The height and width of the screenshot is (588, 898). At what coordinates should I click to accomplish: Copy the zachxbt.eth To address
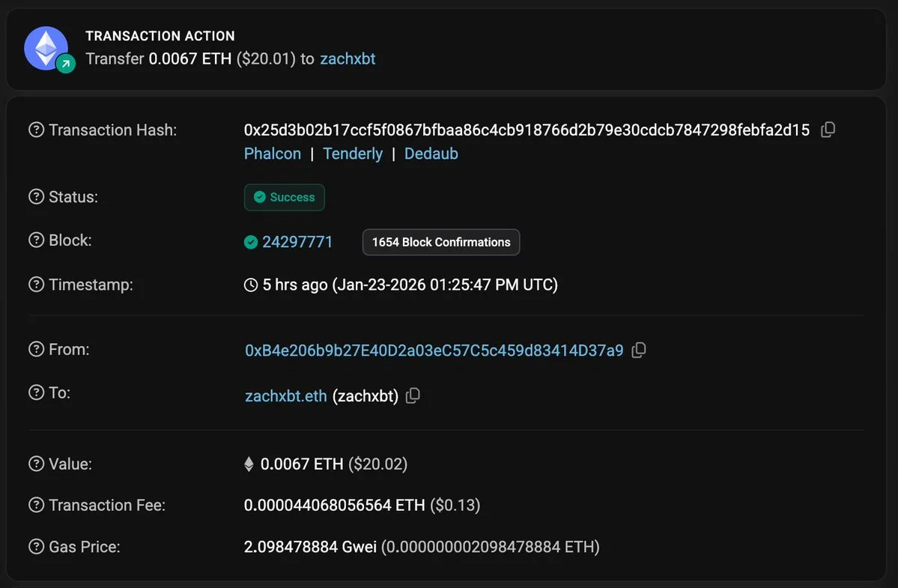click(413, 395)
